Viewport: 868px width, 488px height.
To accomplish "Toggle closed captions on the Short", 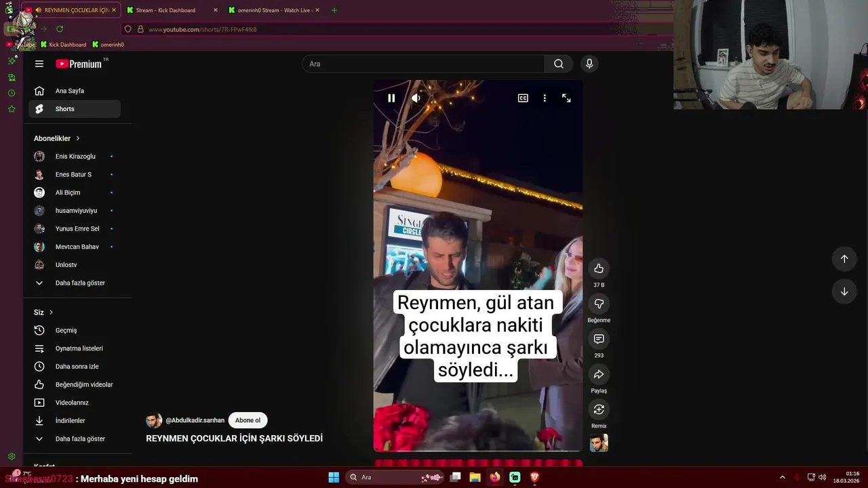I will pos(523,98).
